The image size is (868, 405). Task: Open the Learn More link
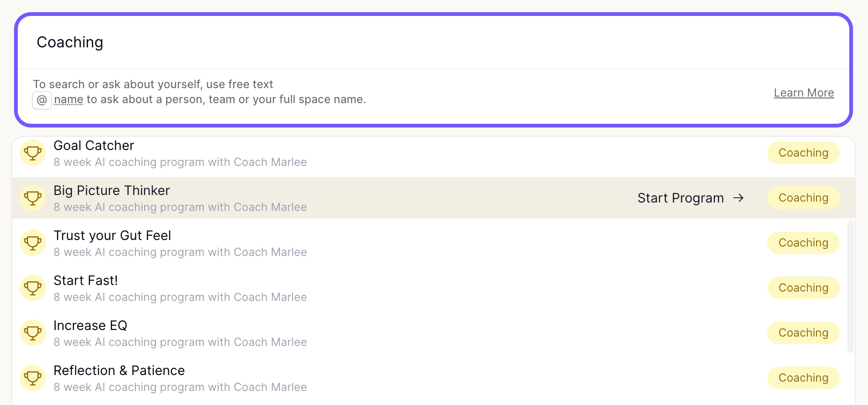click(x=804, y=93)
